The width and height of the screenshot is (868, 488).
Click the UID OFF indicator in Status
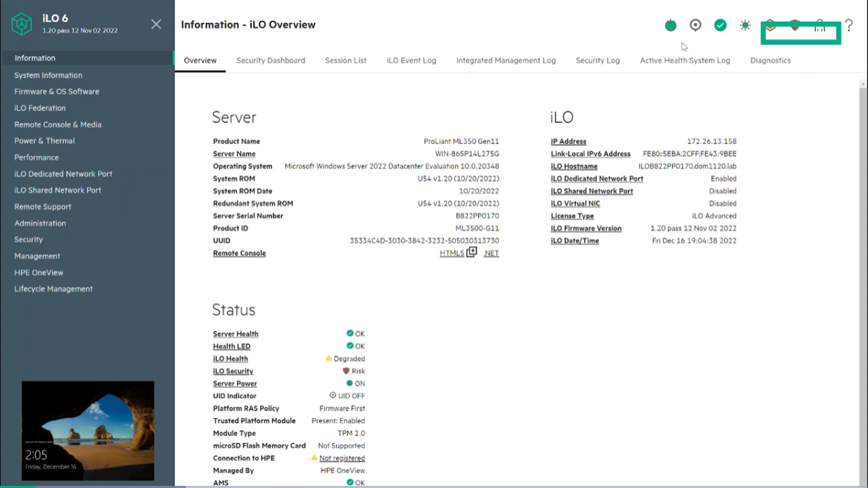click(x=347, y=396)
